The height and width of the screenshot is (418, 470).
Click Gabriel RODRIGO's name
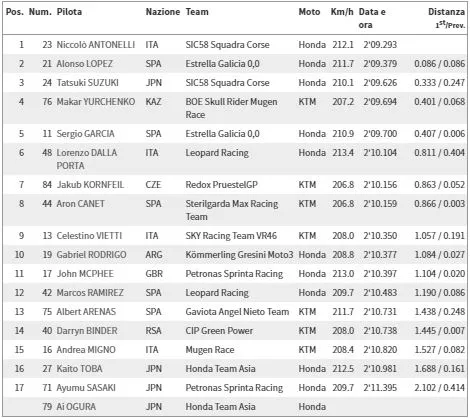pos(91,254)
